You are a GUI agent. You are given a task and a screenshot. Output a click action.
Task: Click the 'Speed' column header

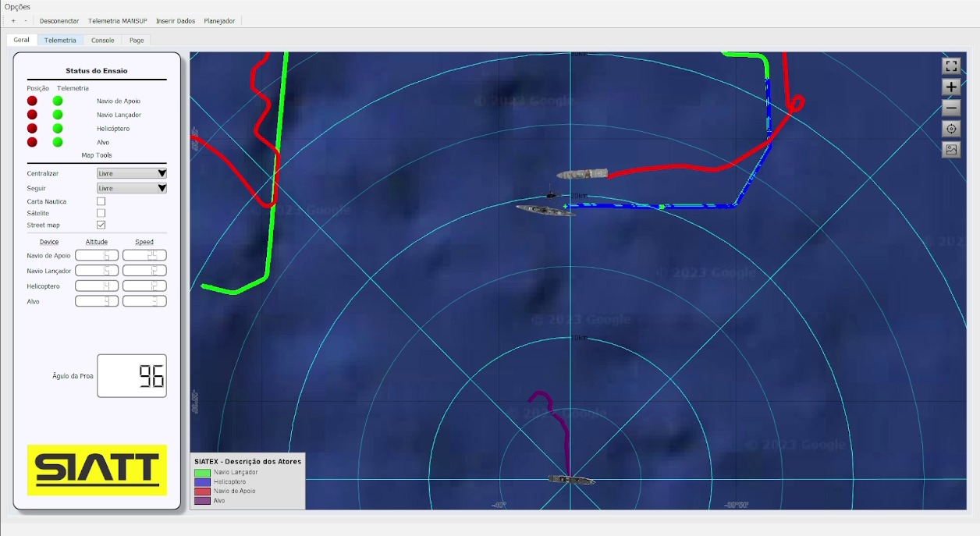tap(144, 242)
